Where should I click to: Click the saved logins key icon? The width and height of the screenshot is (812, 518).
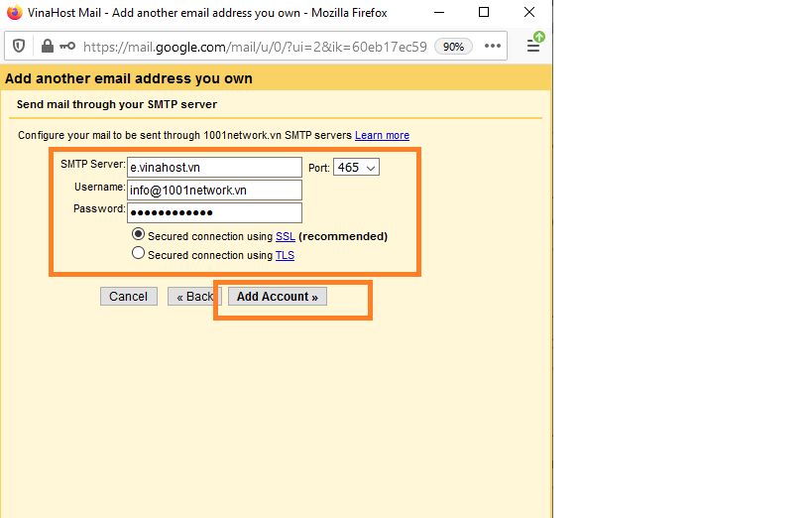tap(67, 47)
